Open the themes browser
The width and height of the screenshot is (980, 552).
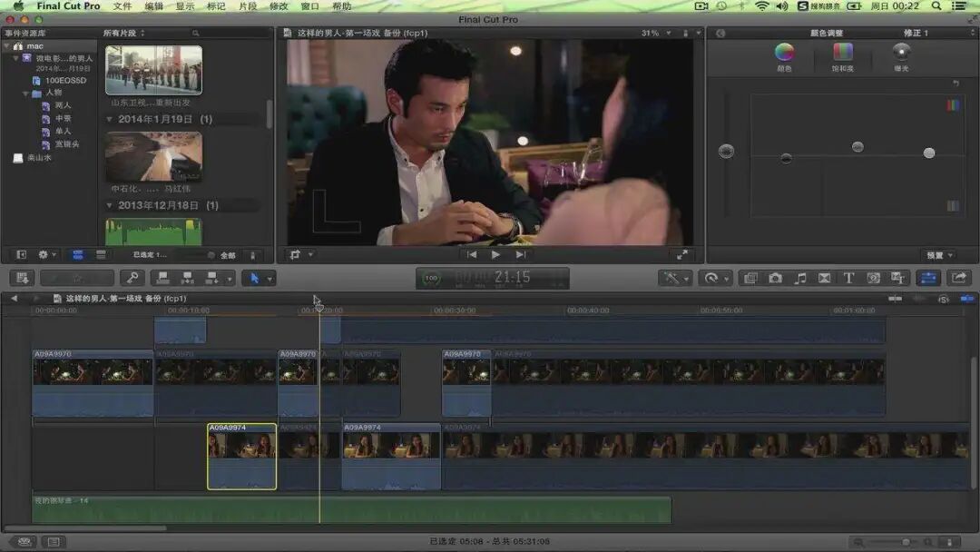point(898,278)
